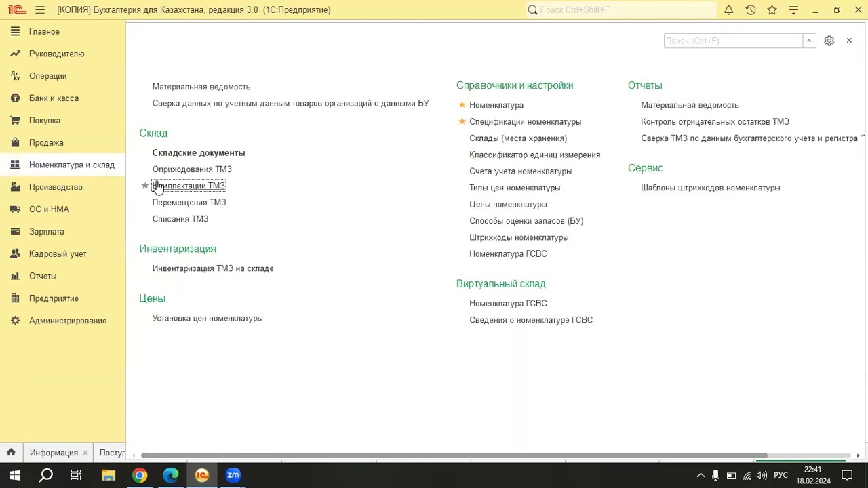This screenshot has width=868, height=488.
Task: Open Цены номенклатуры
Action: [x=508, y=204]
